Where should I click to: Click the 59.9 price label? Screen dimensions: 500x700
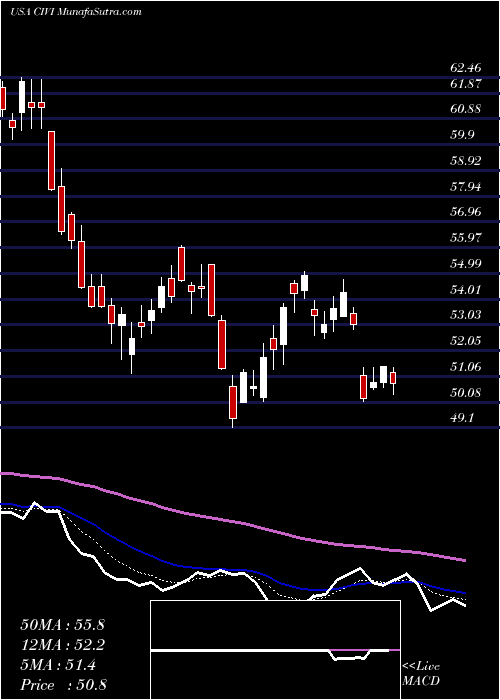pos(462,135)
